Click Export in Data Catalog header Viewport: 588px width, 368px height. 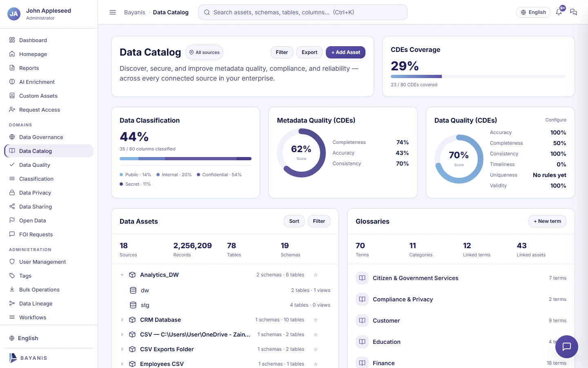[310, 52]
